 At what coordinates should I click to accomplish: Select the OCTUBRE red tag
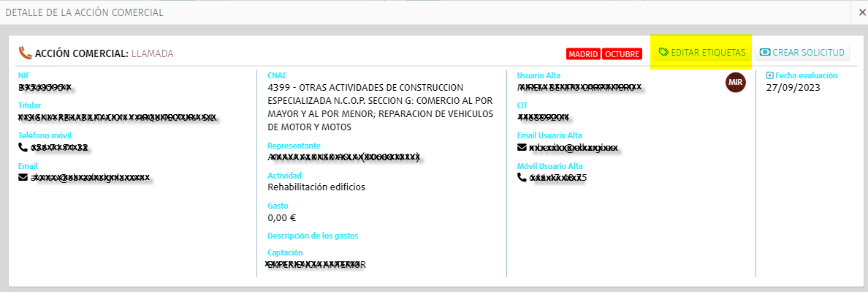(x=622, y=54)
